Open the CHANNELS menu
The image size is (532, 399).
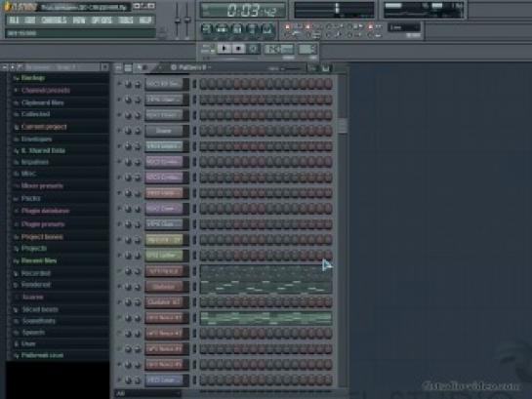(x=54, y=20)
